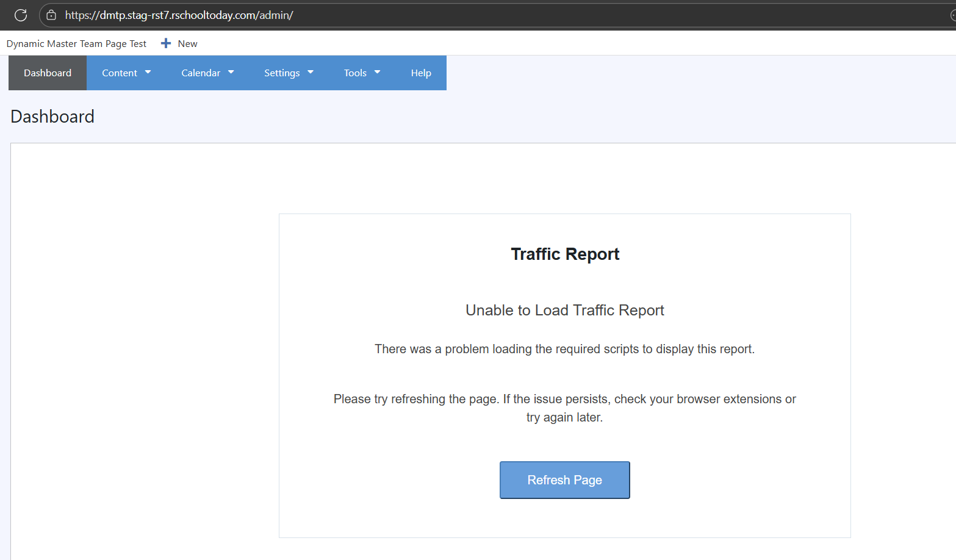This screenshot has width=956, height=560.
Task: Click the Refresh Page button
Action: coord(565,480)
